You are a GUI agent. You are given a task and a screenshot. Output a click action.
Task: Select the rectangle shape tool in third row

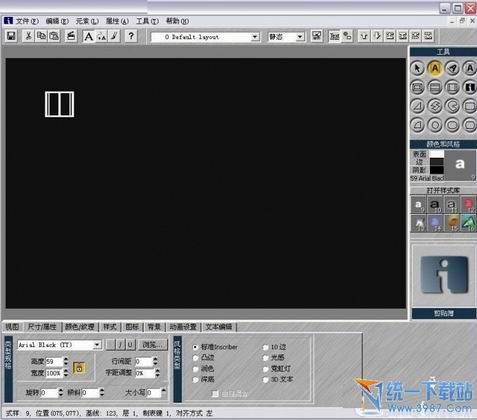tap(470, 106)
